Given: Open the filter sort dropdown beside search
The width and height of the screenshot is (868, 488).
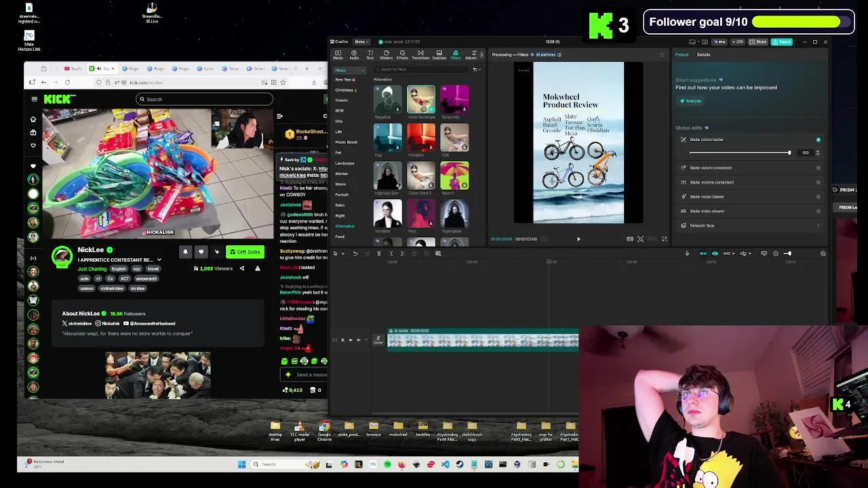Looking at the screenshot, I should [x=477, y=69].
